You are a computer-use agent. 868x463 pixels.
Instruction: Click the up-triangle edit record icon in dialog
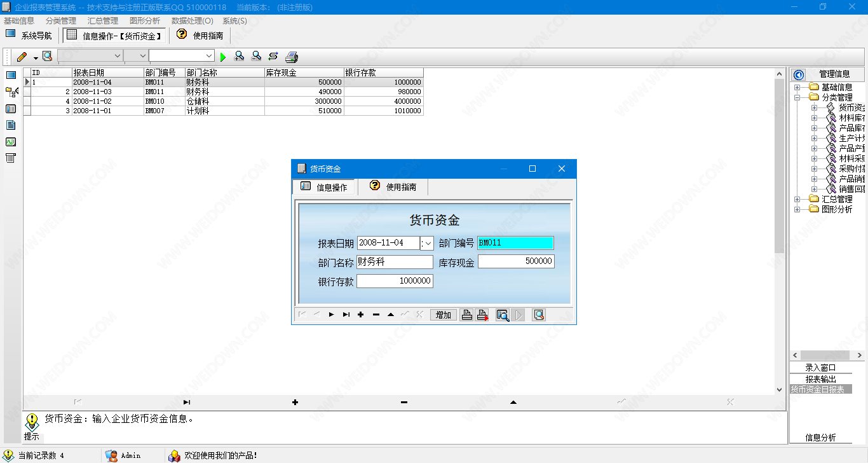click(x=390, y=315)
